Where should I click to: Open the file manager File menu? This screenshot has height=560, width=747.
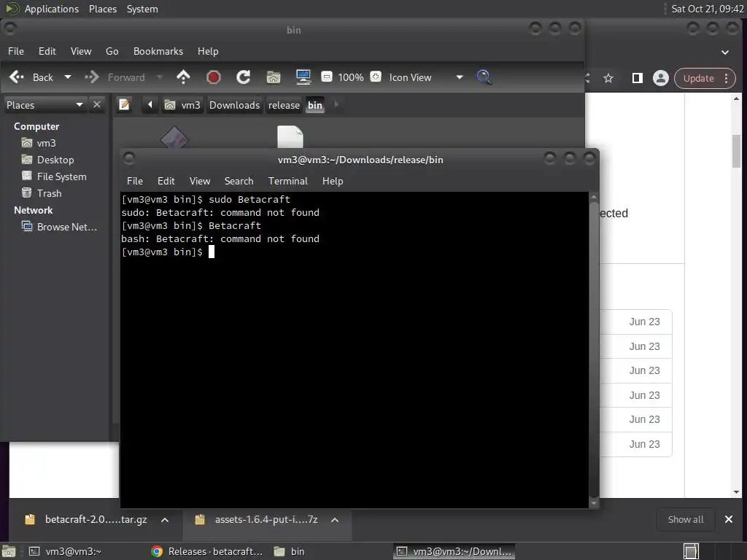coord(16,51)
